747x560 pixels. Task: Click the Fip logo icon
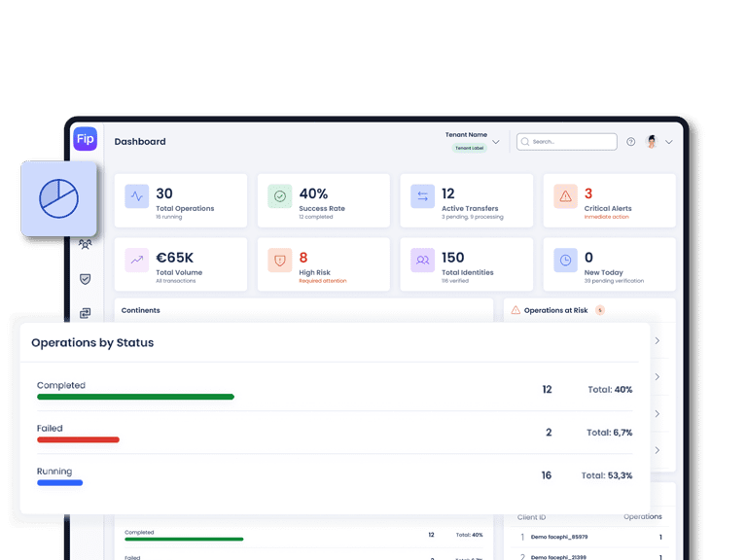pos(86,139)
